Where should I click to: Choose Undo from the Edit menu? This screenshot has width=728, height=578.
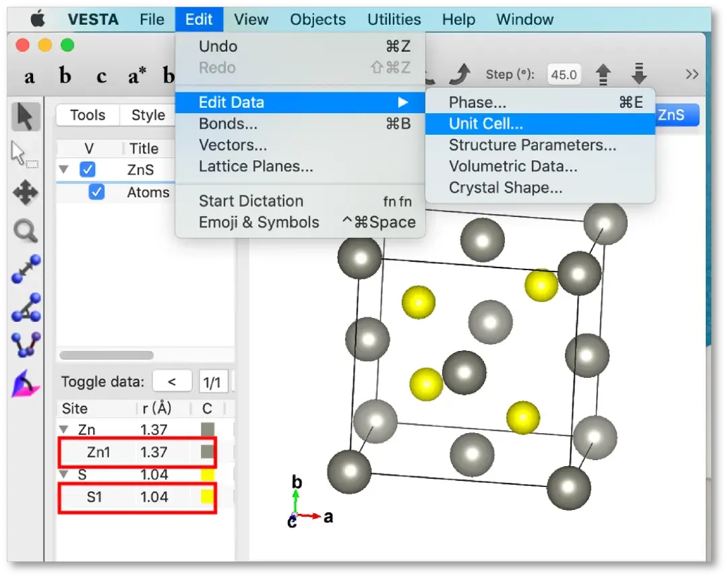tap(301, 46)
